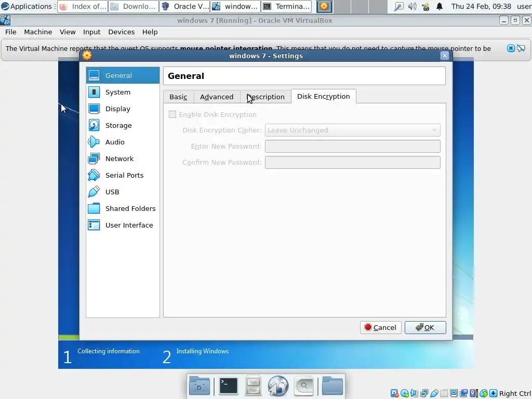Switch to Index of taskbar window
This screenshot has width=532, height=399.
point(83,6)
